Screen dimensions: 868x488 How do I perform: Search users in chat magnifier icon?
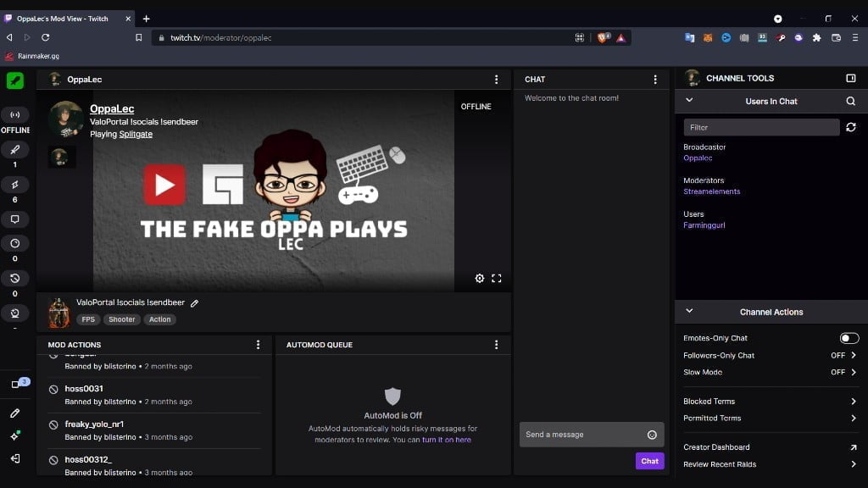coord(851,102)
